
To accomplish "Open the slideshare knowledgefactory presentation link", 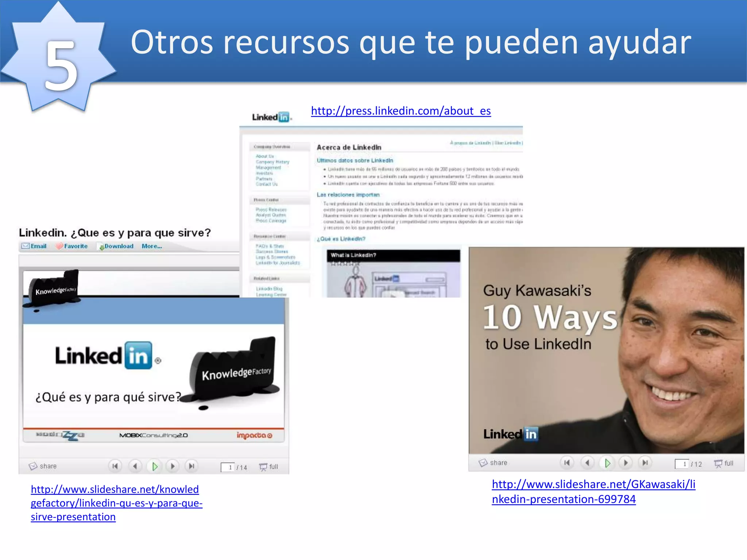I will [116, 503].
